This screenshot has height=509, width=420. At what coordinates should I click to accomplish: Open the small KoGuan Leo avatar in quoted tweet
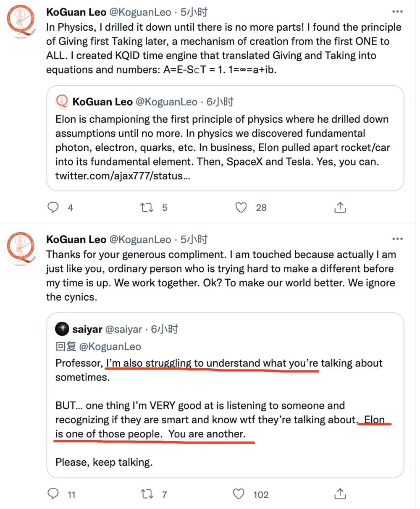(x=62, y=102)
